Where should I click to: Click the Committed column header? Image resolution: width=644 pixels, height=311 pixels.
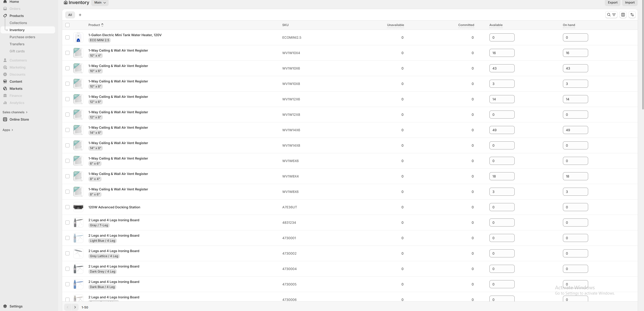[x=466, y=25]
